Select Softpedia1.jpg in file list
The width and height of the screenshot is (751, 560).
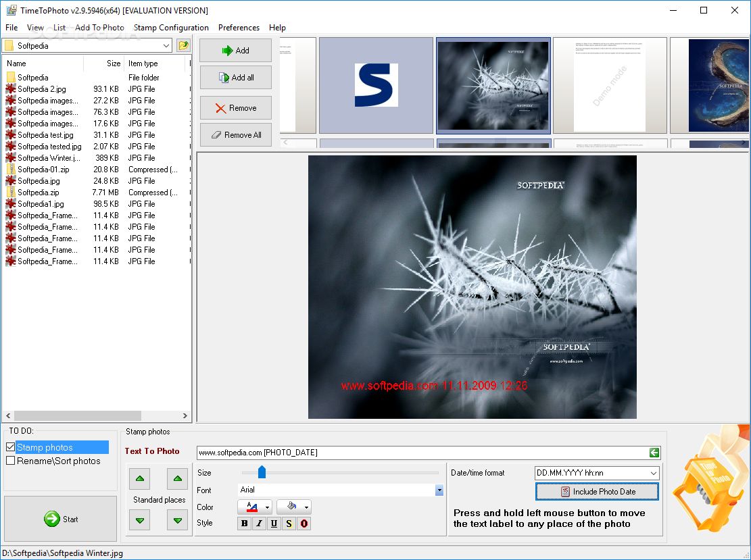click(x=41, y=204)
